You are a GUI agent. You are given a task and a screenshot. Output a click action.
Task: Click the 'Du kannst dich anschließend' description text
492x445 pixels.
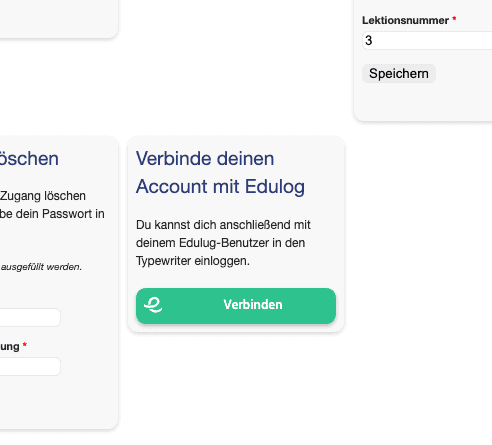pyautogui.click(x=223, y=243)
